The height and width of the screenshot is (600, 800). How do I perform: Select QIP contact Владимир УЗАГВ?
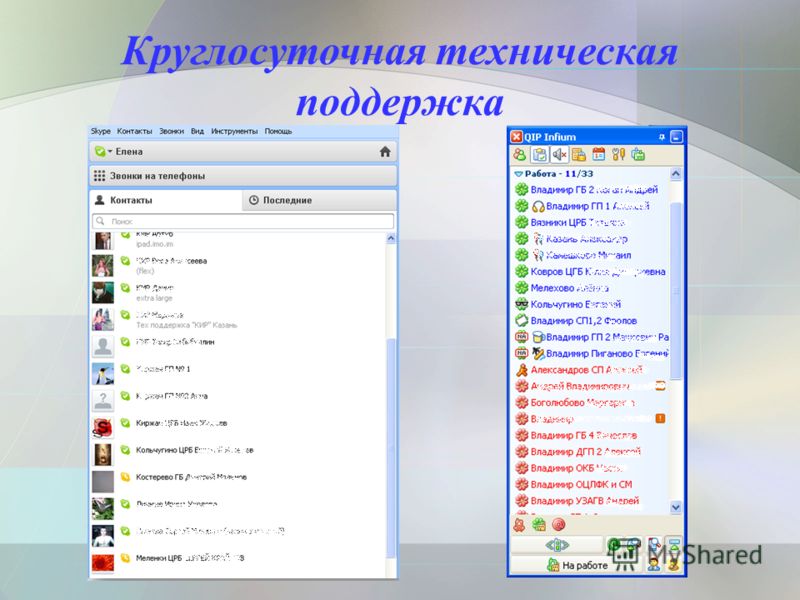(590, 501)
